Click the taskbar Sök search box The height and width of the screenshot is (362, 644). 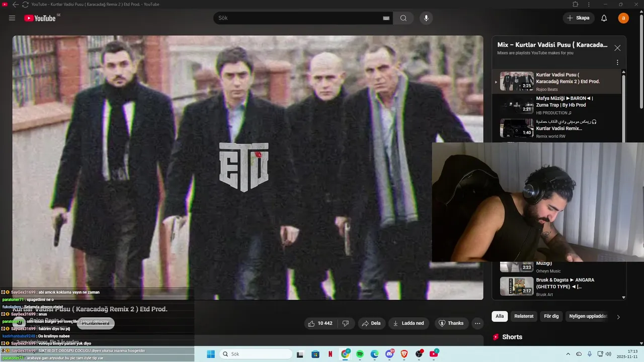coord(257,354)
